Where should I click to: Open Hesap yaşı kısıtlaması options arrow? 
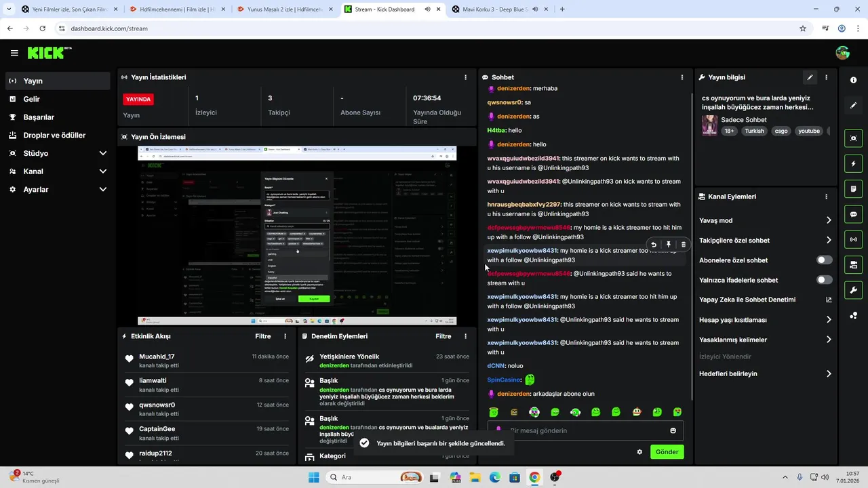pyautogui.click(x=829, y=320)
